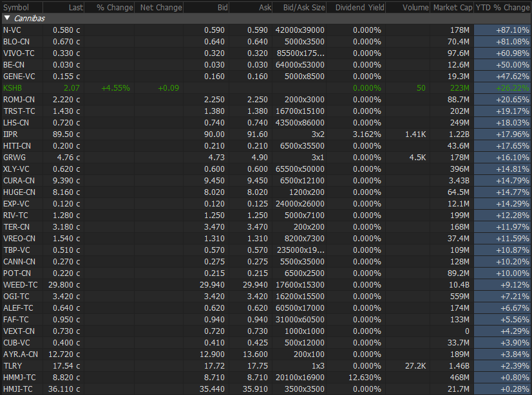Click IIPR's 91.60 ask price
The width and height of the screenshot is (532, 395).
click(x=257, y=134)
